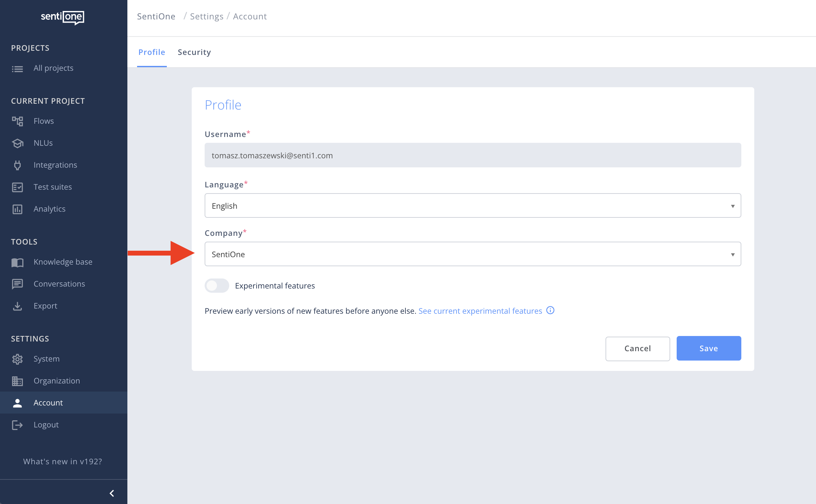The image size is (816, 504).
Task: Open See current experimental features link
Action: tap(480, 311)
